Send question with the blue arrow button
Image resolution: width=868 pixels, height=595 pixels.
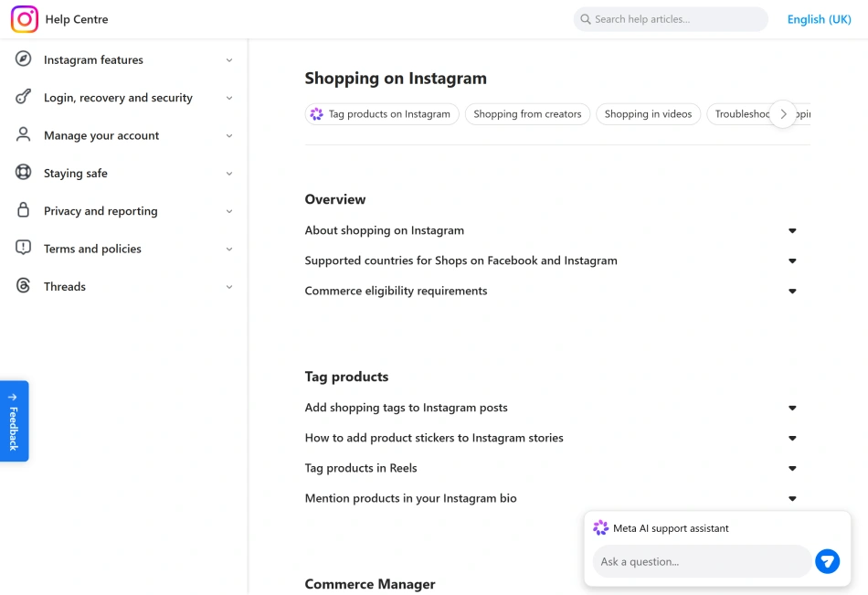[x=827, y=562]
